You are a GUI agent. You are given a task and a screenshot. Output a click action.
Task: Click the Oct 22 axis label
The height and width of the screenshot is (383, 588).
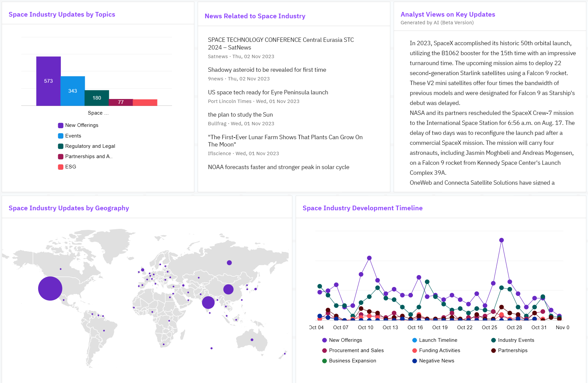[465, 328]
